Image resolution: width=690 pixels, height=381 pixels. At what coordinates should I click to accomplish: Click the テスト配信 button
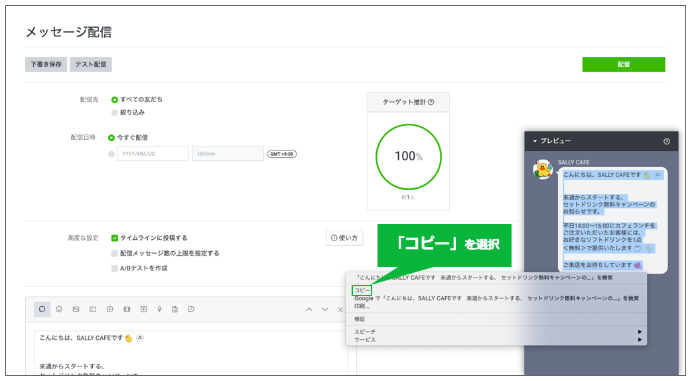pyautogui.click(x=91, y=64)
